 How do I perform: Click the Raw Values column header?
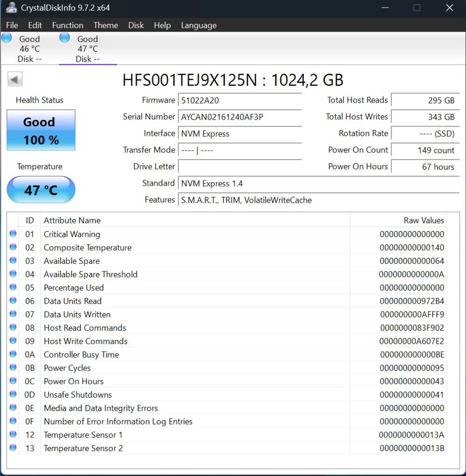point(424,220)
